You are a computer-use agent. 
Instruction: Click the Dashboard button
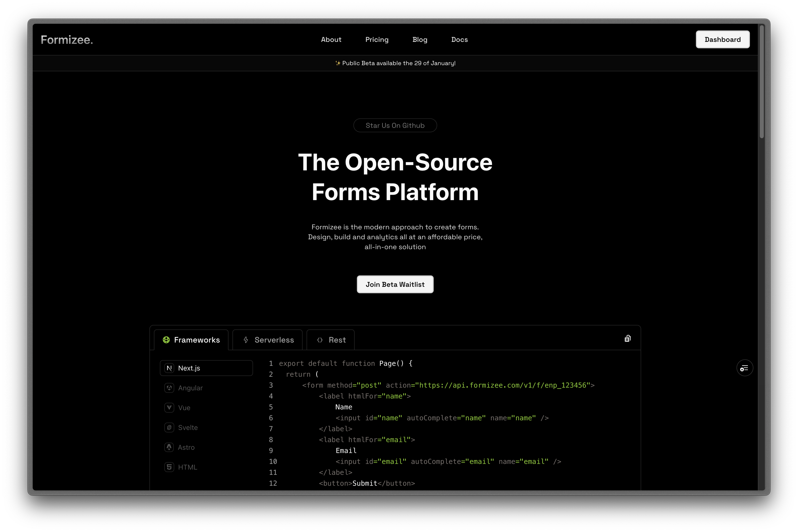click(722, 39)
